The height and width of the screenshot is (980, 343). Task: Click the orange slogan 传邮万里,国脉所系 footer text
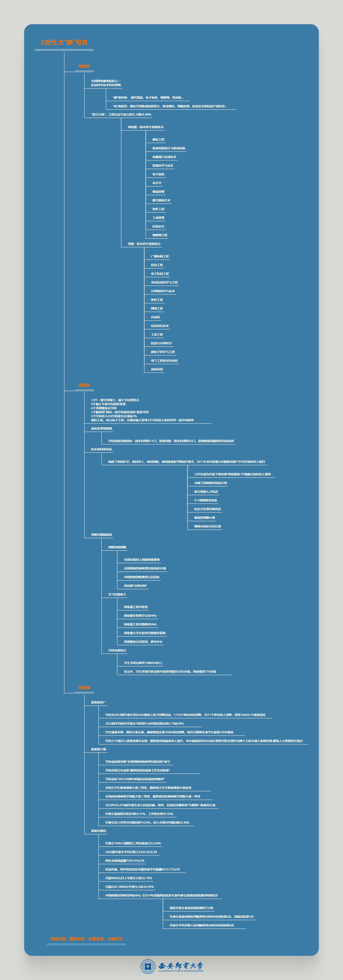(x=86, y=938)
